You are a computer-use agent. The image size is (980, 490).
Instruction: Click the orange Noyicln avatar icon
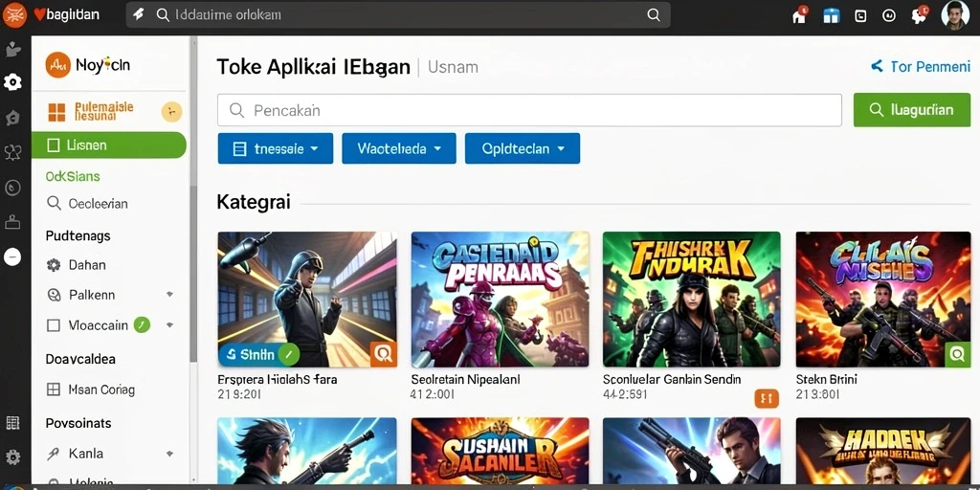tap(58, 64)
